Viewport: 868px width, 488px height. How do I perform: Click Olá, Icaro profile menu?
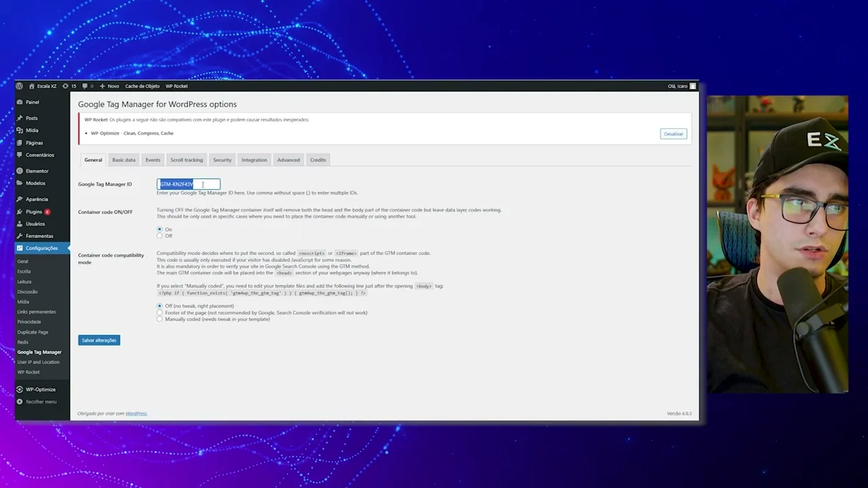[x=682, y=86]
